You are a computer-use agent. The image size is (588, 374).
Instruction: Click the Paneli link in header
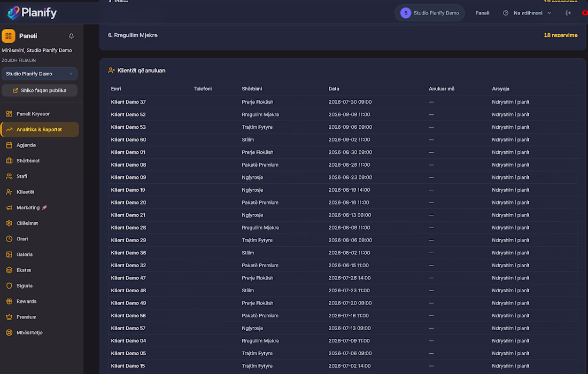click(x=482, y=13)
